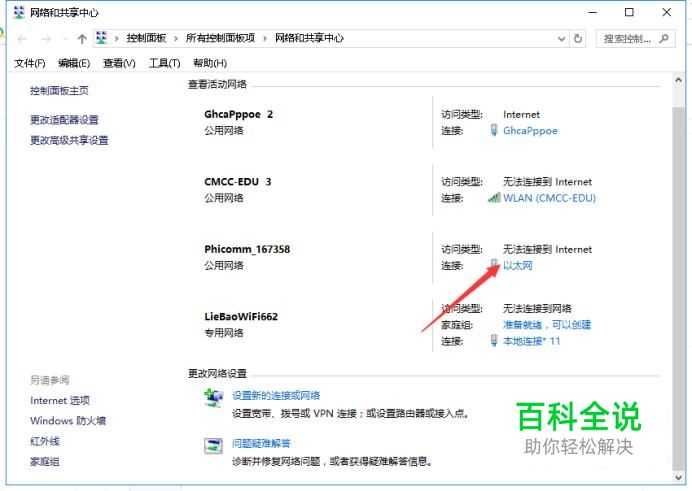The image size is (692, 491).
Task: Open the 以太网 connection link
Action: coord(518,266)
